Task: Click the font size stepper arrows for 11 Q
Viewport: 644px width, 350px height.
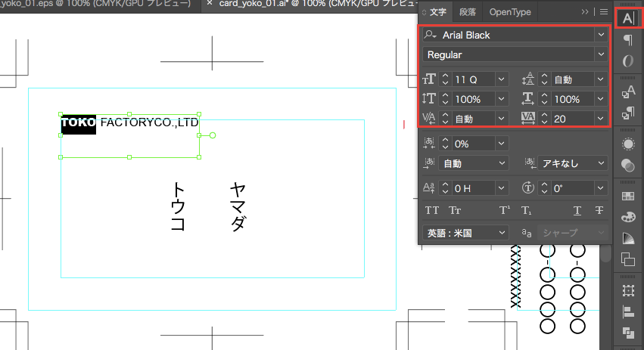Action: point(446,79)
